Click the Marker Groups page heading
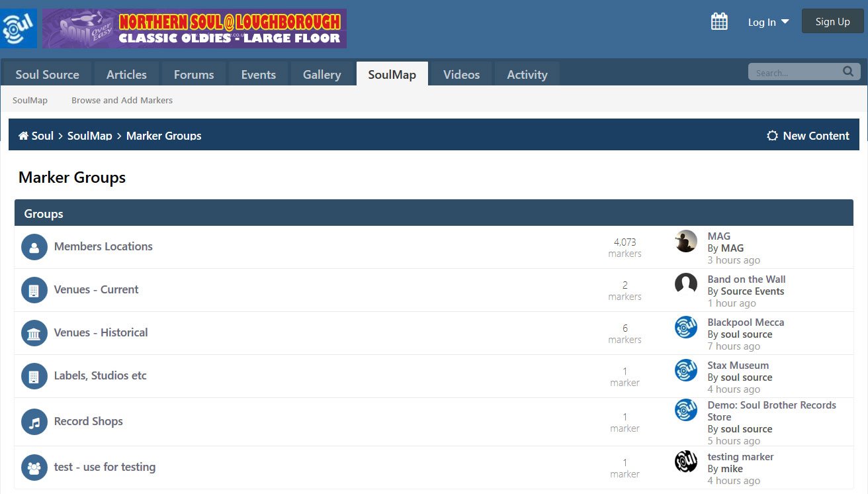This screenshot has height=494, width=868. click(x=72, y=177)
